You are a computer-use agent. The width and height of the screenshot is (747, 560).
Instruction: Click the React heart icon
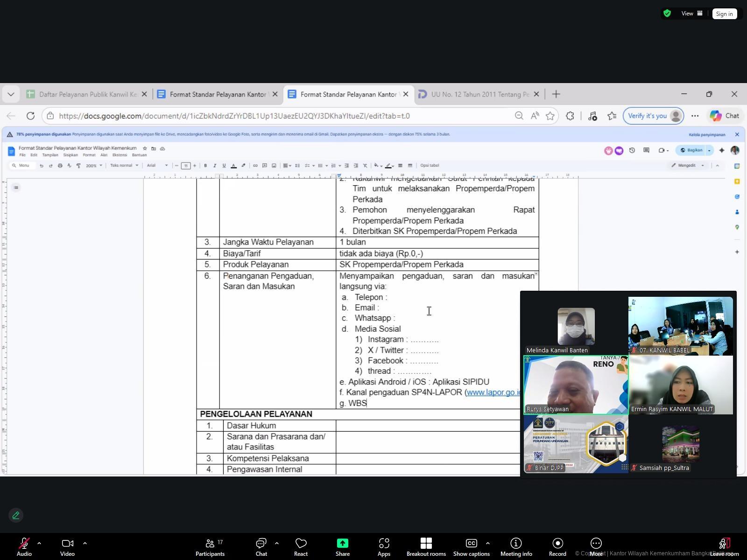[x=301, y=544]
